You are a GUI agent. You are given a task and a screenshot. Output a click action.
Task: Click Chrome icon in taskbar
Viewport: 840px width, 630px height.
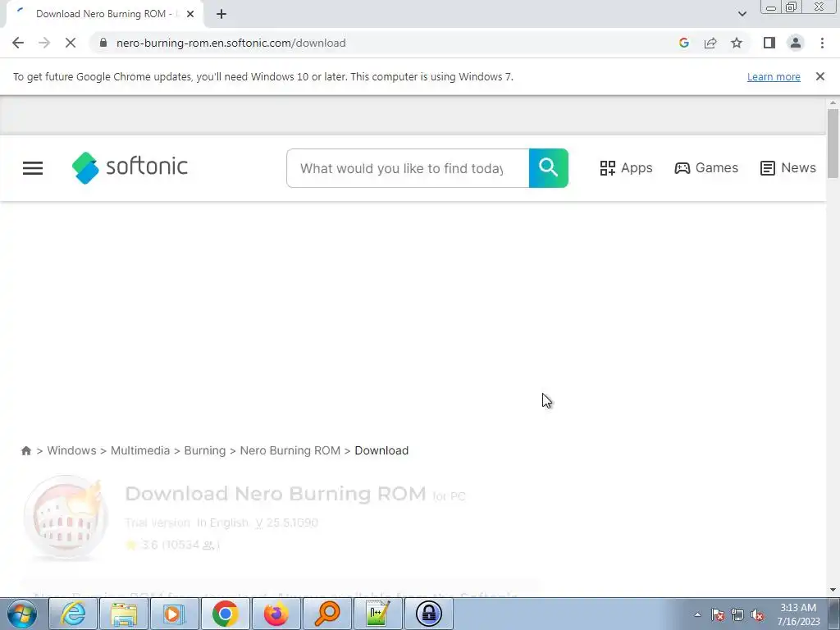pyautogui.click(x=226, y=614)
